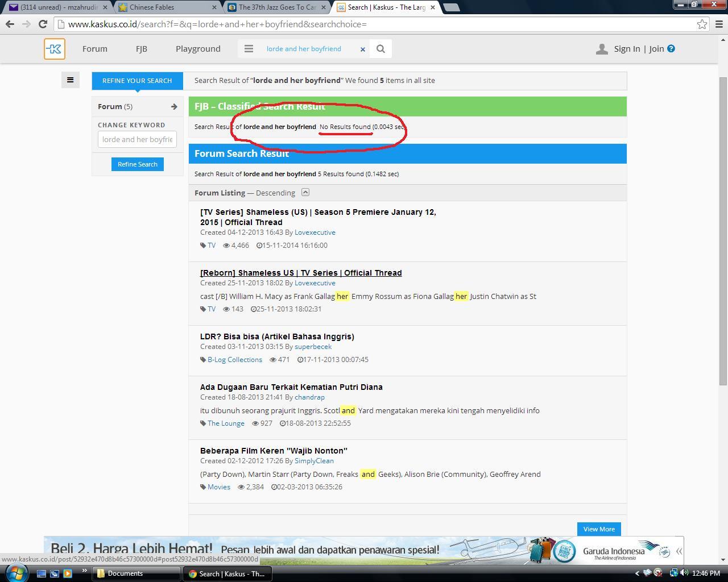
Task: Click the Join link
Action: (x=656, y=49)
